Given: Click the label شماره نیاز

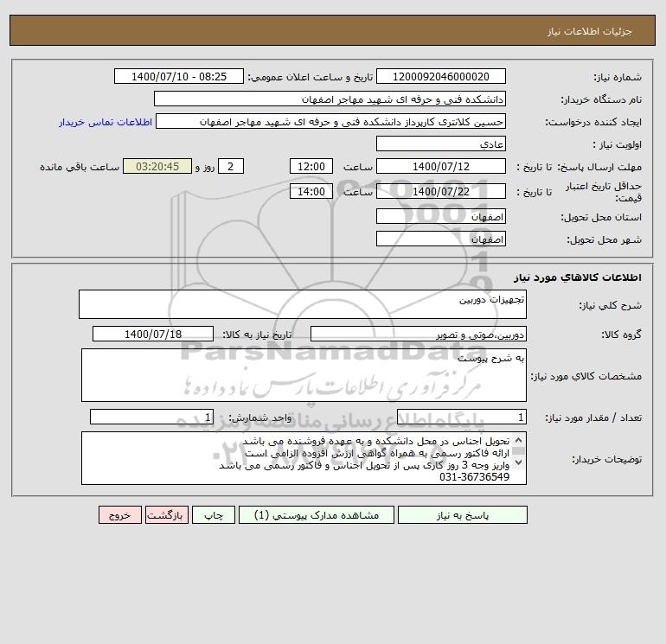Looking at the screenshot, I should coord(618,77).
